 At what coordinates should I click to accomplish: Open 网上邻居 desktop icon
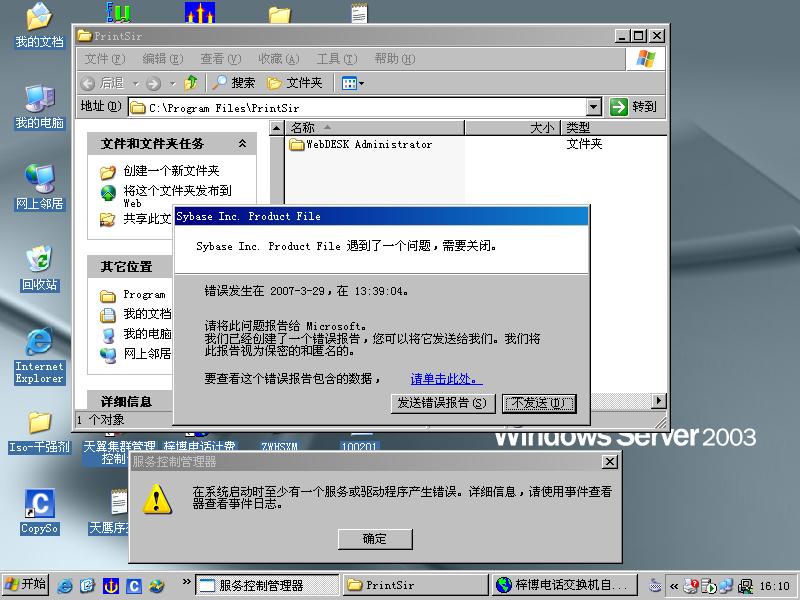(x=39, y=188)
